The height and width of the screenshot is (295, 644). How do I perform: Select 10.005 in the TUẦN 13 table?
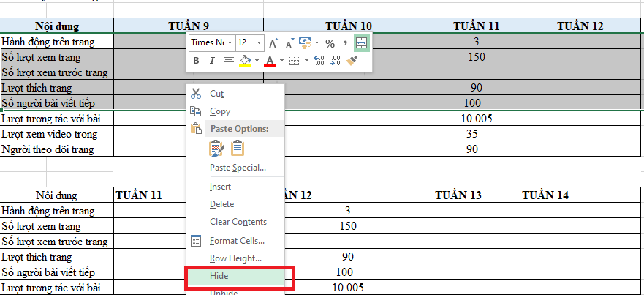347,287
